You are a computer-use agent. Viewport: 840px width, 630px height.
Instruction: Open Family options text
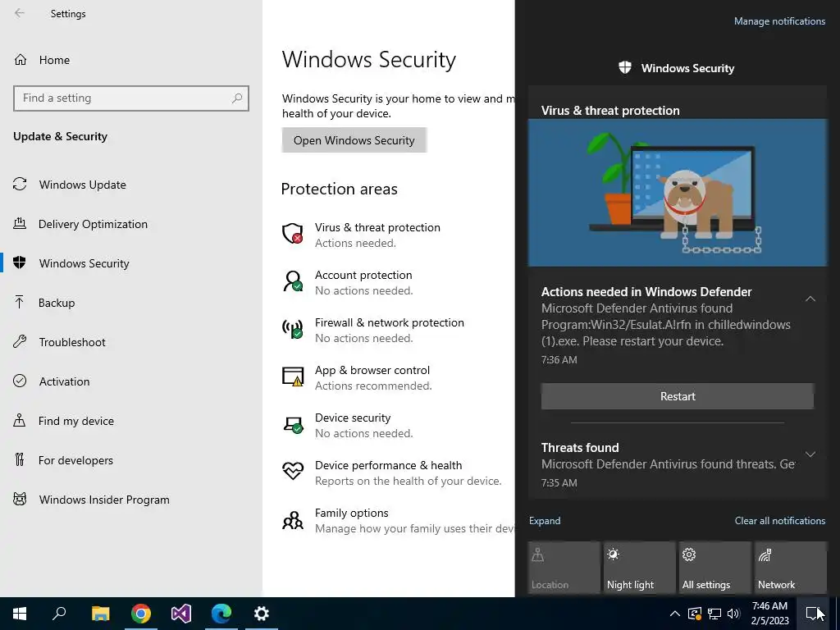(351, 513)
